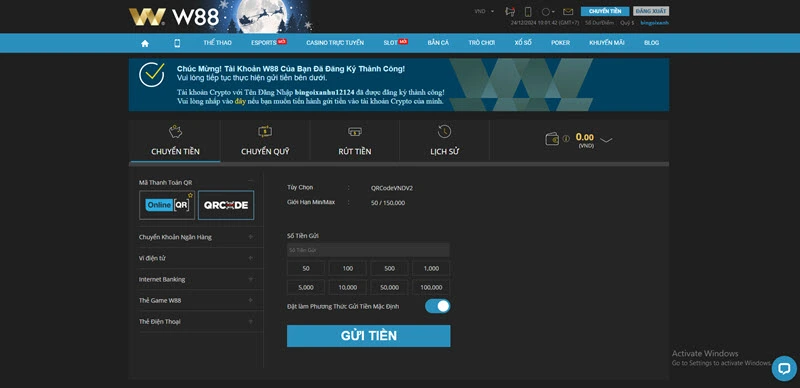The height and width of the screenshot is (388, 800).
Task: Expand Chuyển Khoản Ngân Hàng section
Action: (x=201, y=237)
